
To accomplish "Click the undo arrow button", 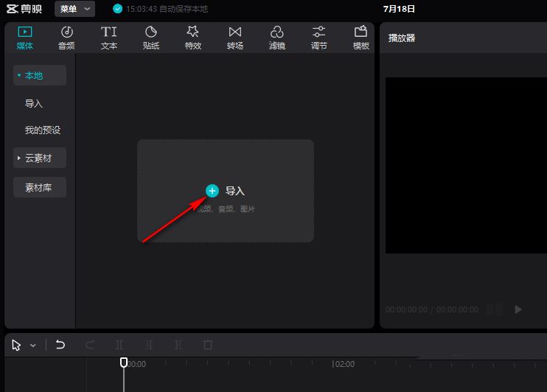I will click(x=60, y=345).
